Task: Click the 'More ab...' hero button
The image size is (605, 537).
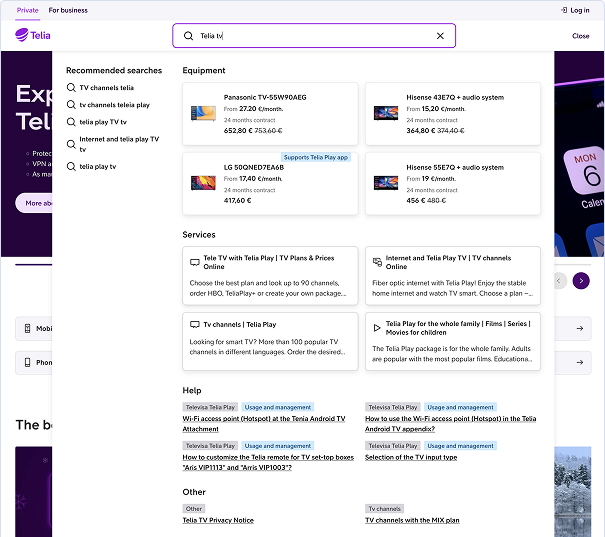Action: point(34,203)
